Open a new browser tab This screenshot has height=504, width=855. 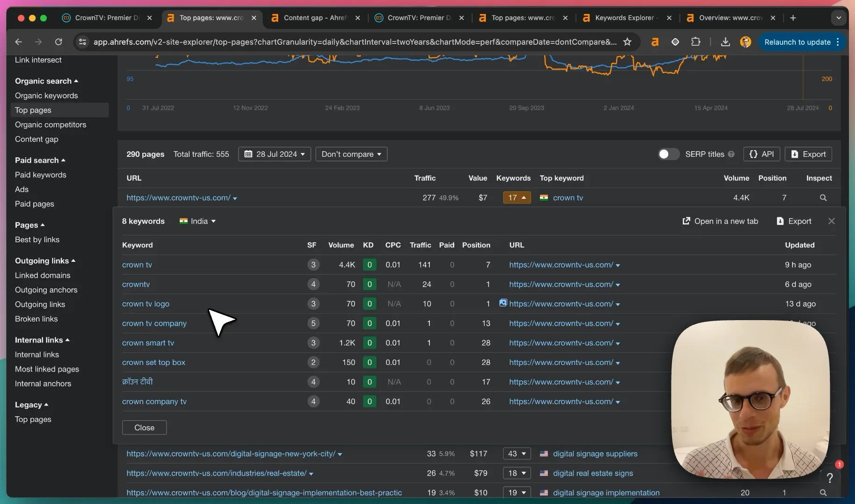tap(793, 18)
